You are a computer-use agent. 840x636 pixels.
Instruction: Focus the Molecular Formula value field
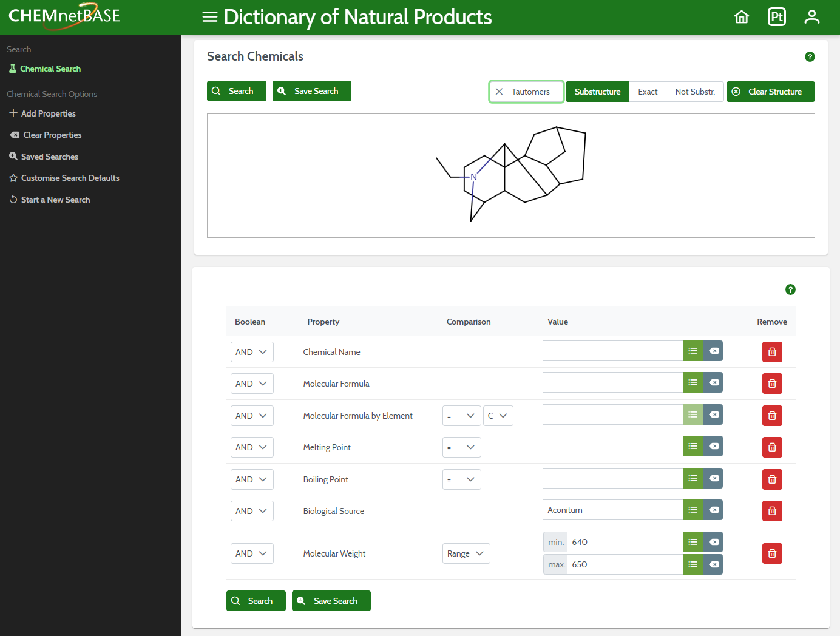click(x=613, y=382)
